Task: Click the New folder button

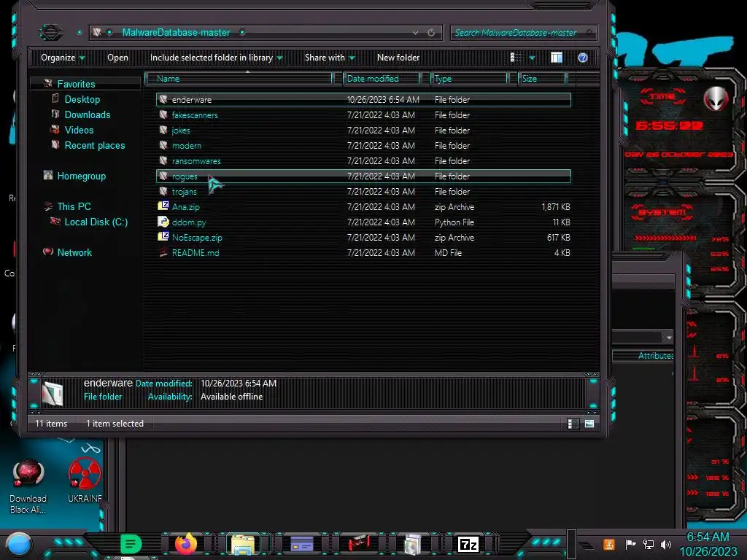Action: (398, 58)
